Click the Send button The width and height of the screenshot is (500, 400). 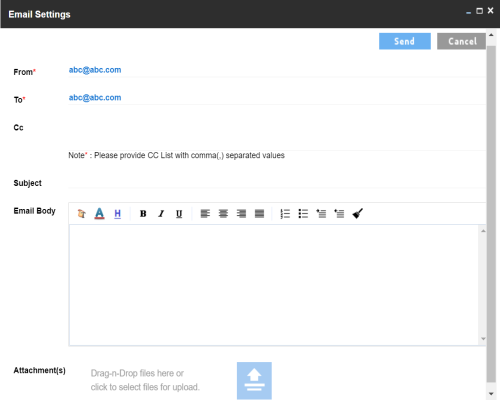click(405, 41)
